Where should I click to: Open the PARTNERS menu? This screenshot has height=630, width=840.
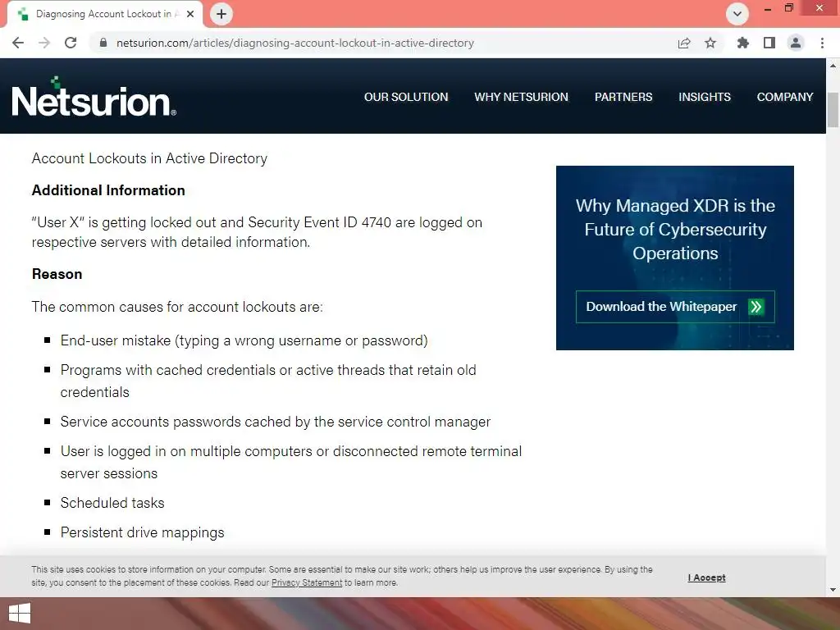coord(623,97)
